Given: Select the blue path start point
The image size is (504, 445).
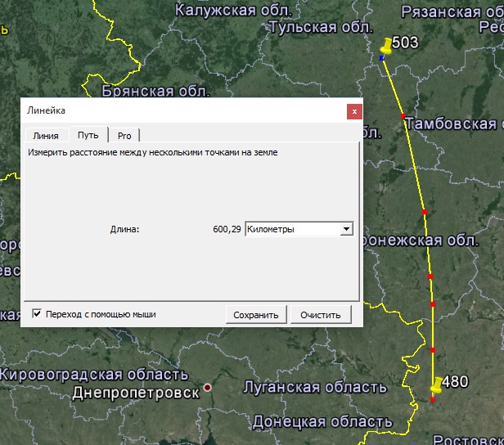Looking at the screenshot, I should [x=382, y=58].
